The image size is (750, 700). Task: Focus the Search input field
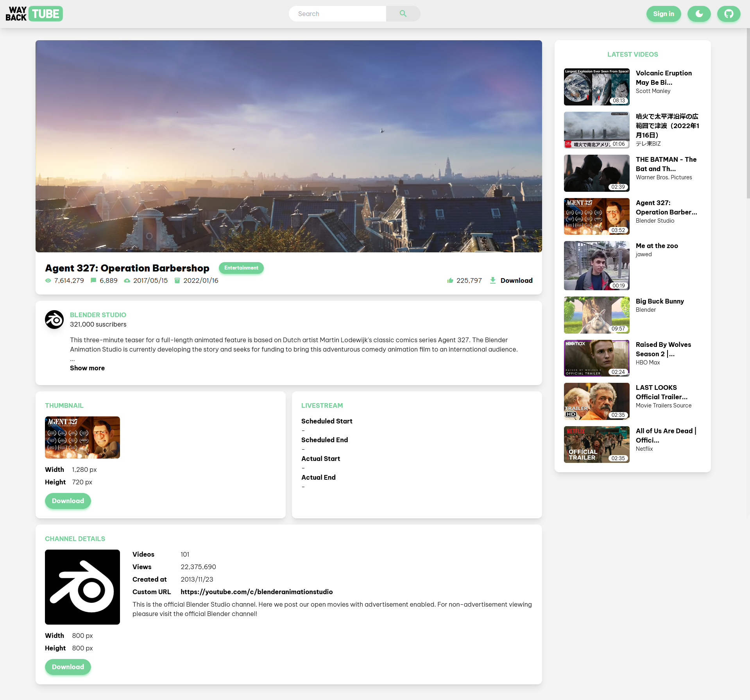(337, 14)
